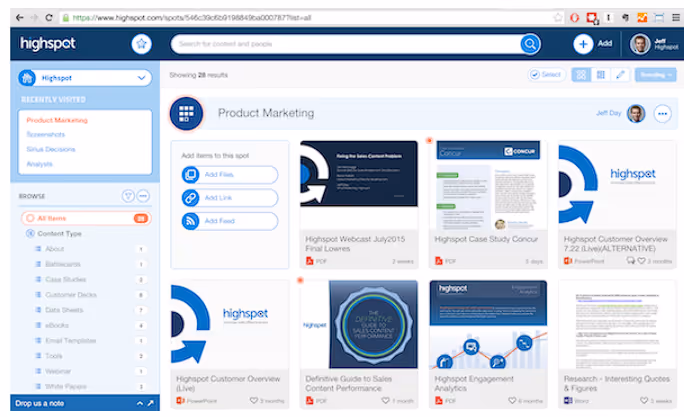
Task: Click the Add Link chain icon
Action: pyautogui.click(x=190, y=198)
